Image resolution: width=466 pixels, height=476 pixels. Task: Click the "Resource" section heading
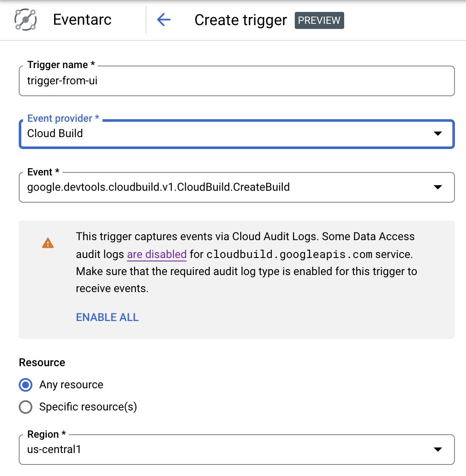42,363
